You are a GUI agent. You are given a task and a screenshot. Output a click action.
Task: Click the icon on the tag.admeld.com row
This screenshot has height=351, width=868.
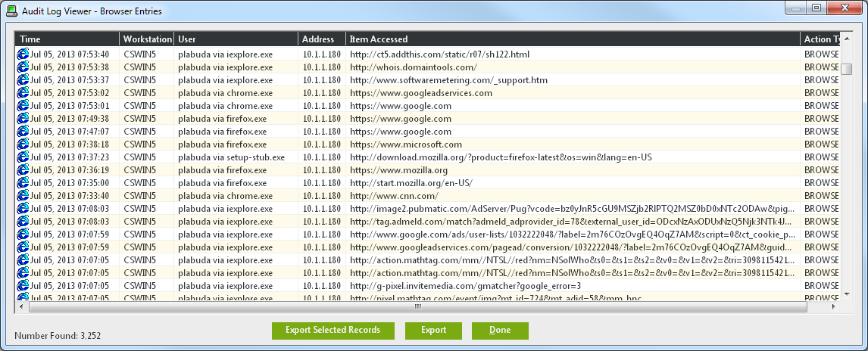[23, 221]
